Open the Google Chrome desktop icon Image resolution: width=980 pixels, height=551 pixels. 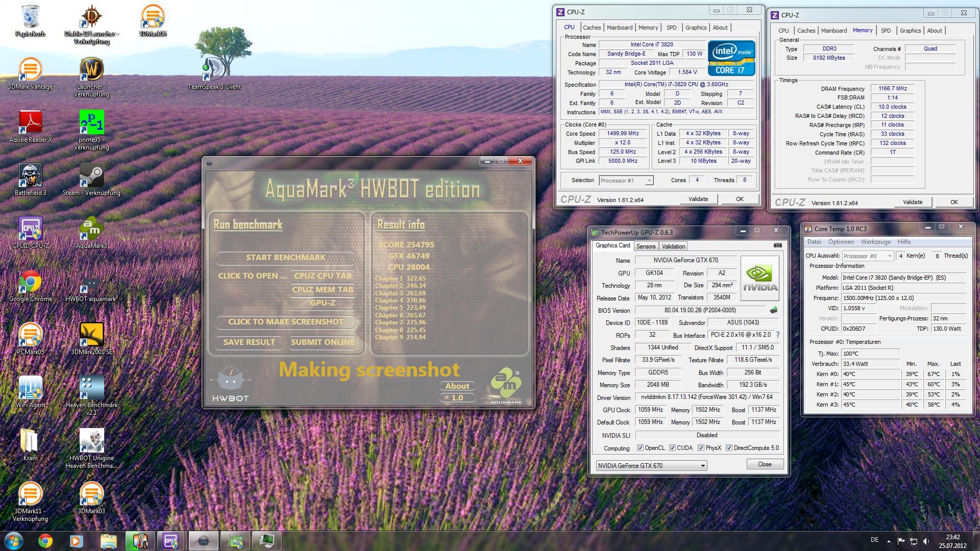pyautogui.click(x=31, y=286)
